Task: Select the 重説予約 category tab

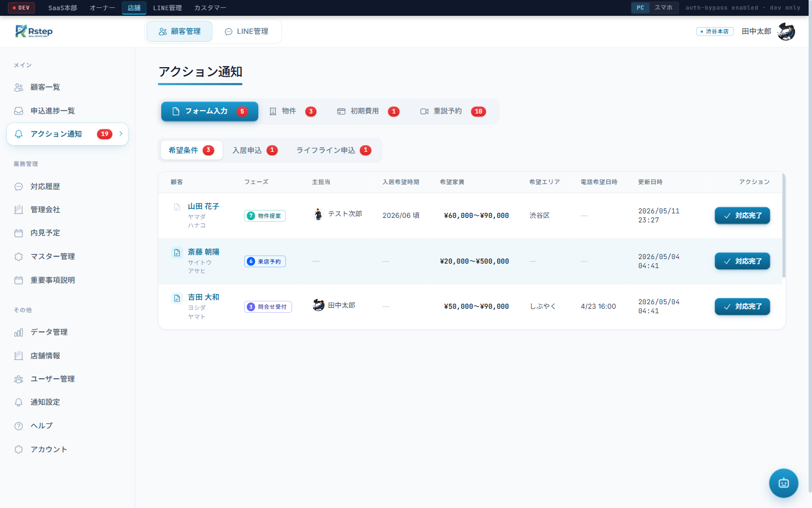Action: tap(453, 111)
